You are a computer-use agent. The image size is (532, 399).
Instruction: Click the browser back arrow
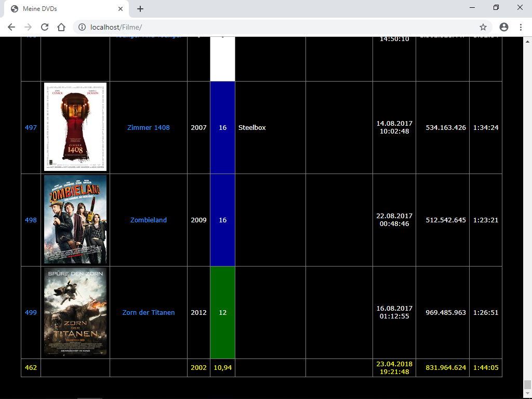point(11,27)
